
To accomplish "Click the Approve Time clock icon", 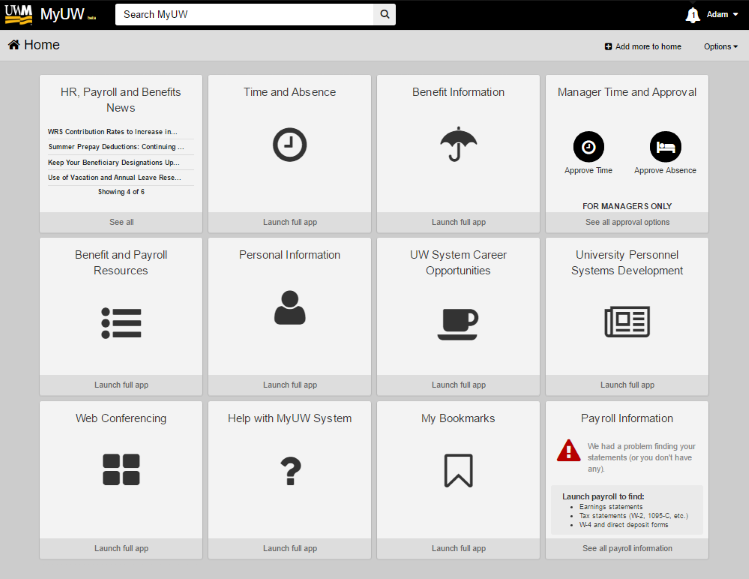I will tap(588, 147).
